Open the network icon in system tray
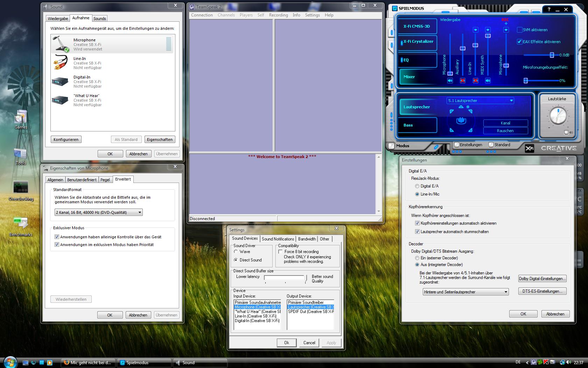Image resolution: width=588 pixels, height=368 pixels. (x=562, y=362)
